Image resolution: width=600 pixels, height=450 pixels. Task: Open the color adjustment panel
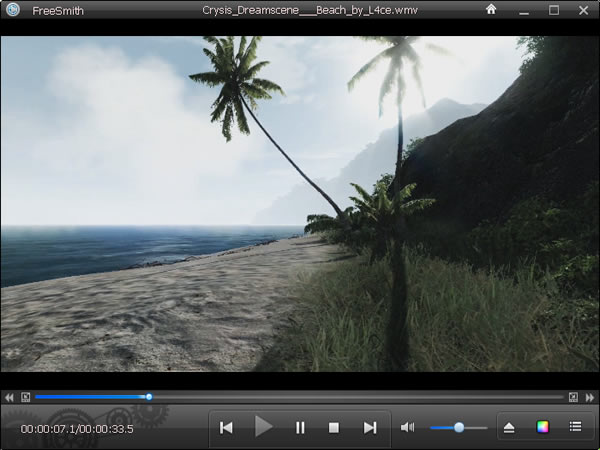coord(543,427)
